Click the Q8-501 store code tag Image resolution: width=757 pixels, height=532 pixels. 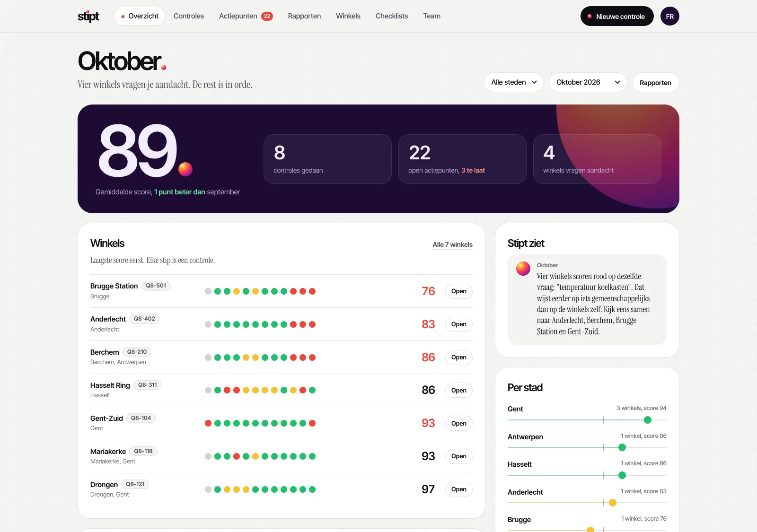coord(156,286)
